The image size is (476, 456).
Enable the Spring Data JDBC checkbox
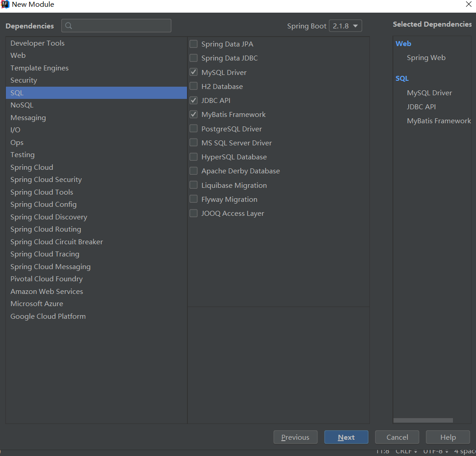pos(193,58)
